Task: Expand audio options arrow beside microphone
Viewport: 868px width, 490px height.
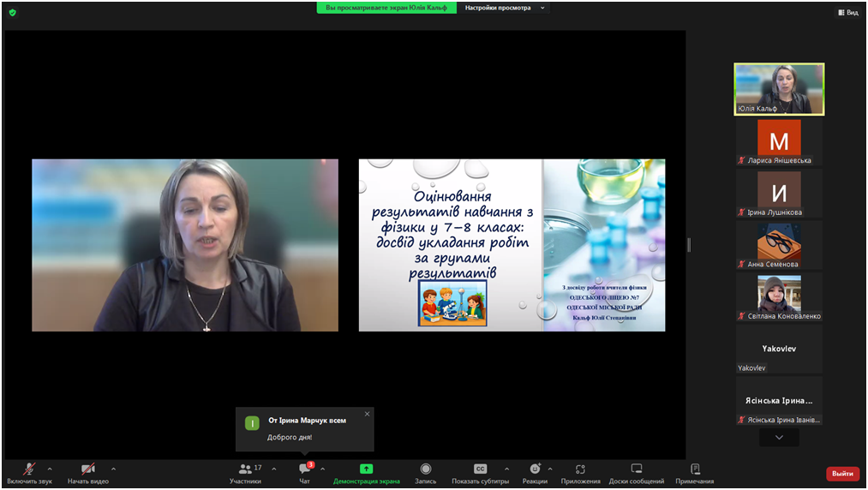Action: tap(50, 469)
